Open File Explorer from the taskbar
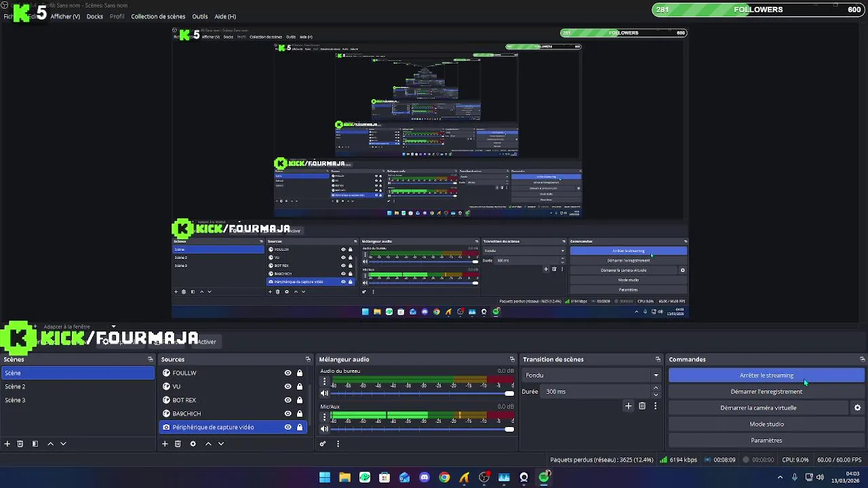Image resolution: width=868 pixels, height=488 pixels. coord(344,477)
